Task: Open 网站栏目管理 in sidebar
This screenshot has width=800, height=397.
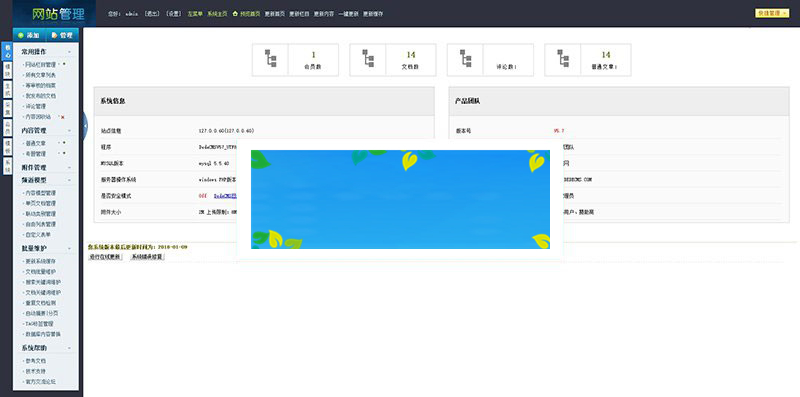Action: [x=40, y=65]
